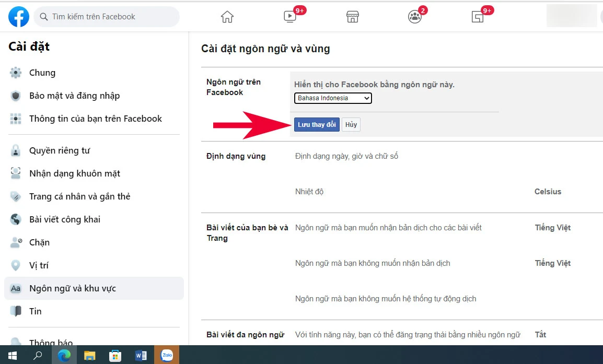Open Groups icon showing 2 notifications
The width and height of the screenshot is (603, 364).
click(414, 16)
